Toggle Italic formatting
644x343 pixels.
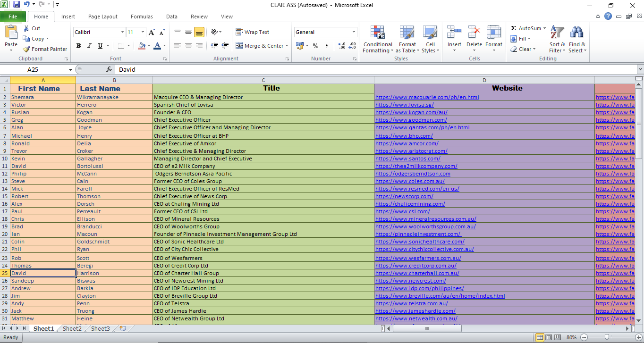(89, 46)
